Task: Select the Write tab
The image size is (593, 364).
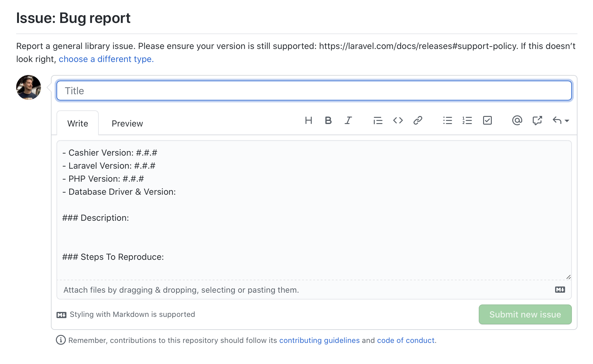Action: click(x=77, y=123)
